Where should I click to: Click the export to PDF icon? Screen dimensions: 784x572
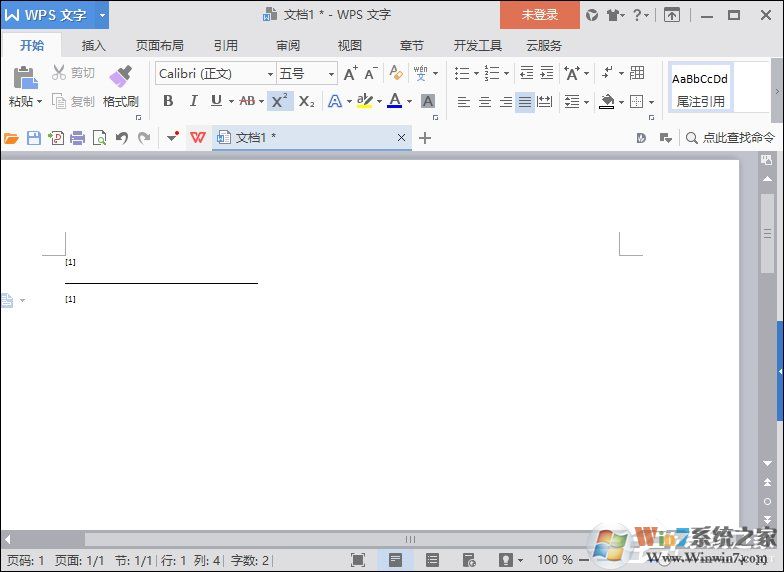click(x=56, y=138)
